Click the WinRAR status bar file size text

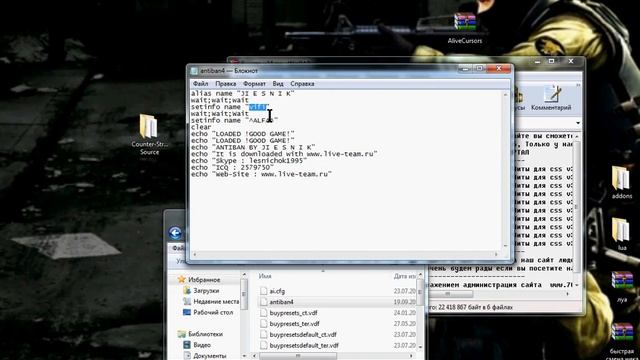(x=471, y=307)
